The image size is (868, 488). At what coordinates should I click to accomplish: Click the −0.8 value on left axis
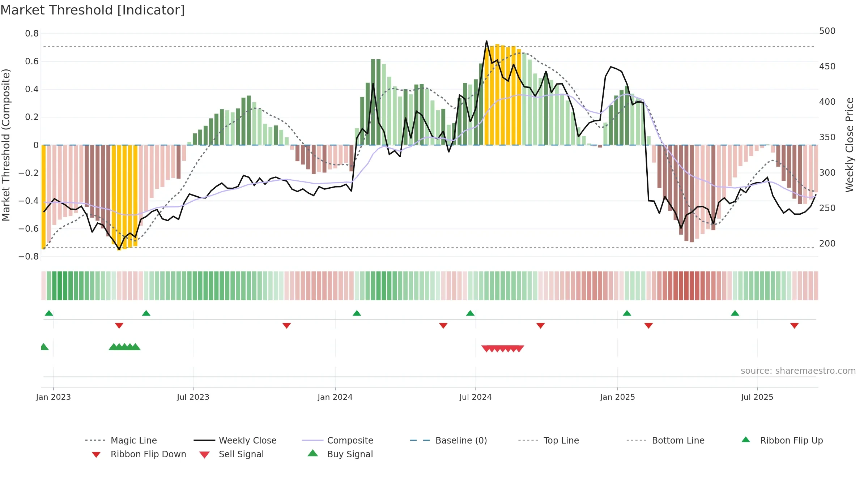29,257
